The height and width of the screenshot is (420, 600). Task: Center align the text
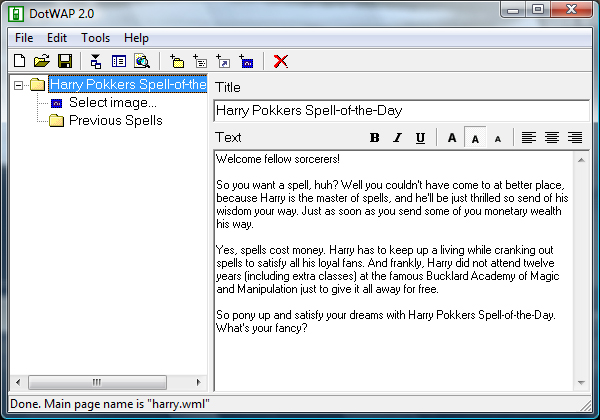552,138
